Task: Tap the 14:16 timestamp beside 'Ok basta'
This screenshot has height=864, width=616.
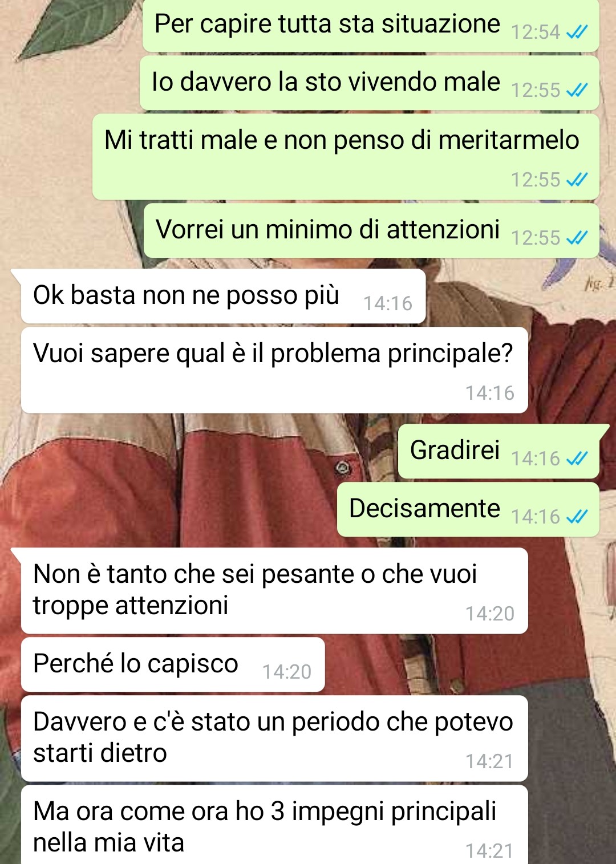Action: pyautogui.click(x=388, y=303)
